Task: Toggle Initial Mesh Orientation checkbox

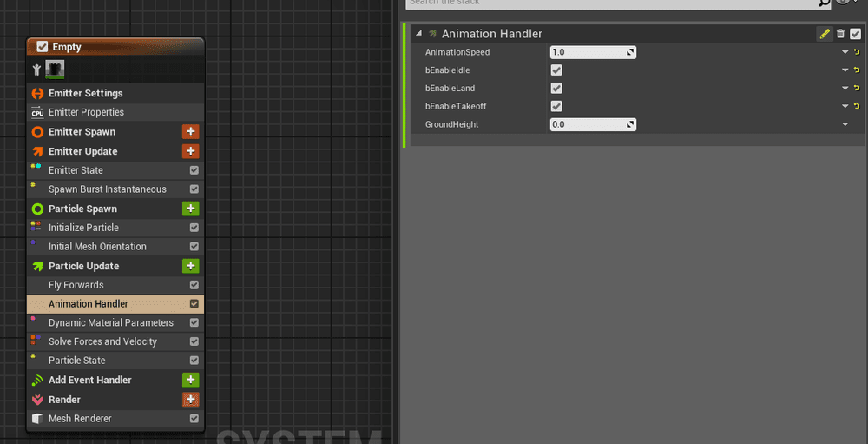Action: [194, 247]
